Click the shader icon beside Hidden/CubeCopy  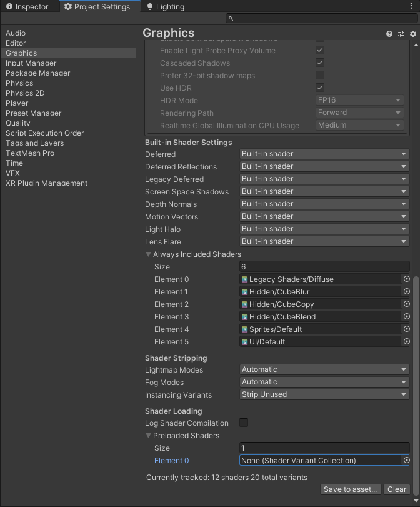245,304
